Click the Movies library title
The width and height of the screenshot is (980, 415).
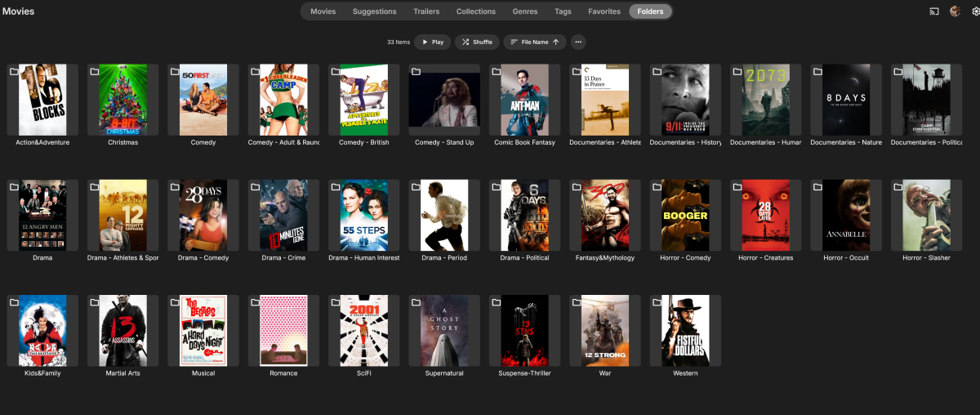pos(18,11)
